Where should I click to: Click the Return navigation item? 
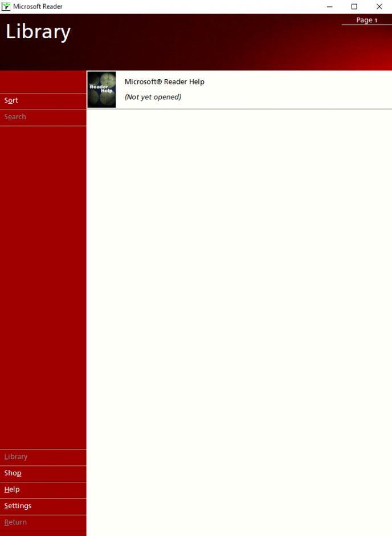click(15, 522)
